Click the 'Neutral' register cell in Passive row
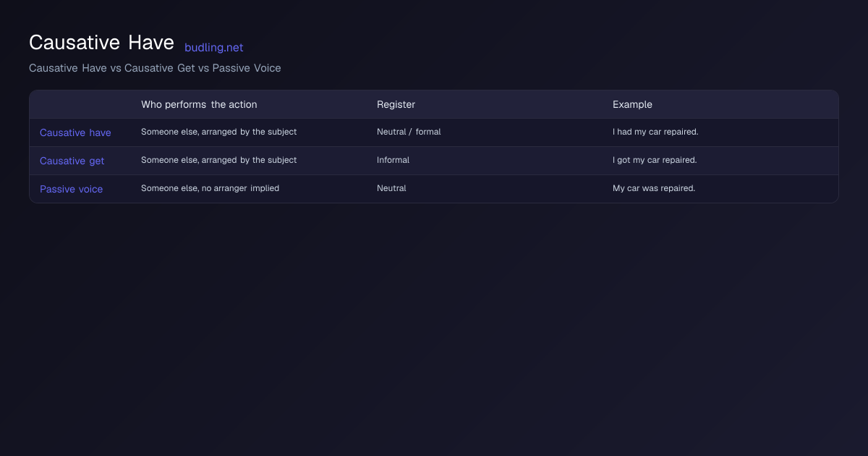The width and height of the screenshot is (868, 456). (x=391, y=188)
